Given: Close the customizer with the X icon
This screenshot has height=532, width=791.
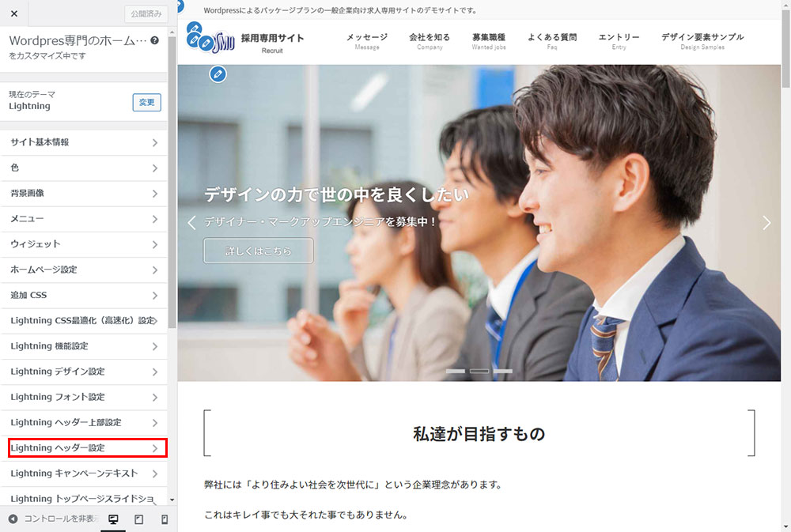Looking at the screenshot, I should point(14,13).
